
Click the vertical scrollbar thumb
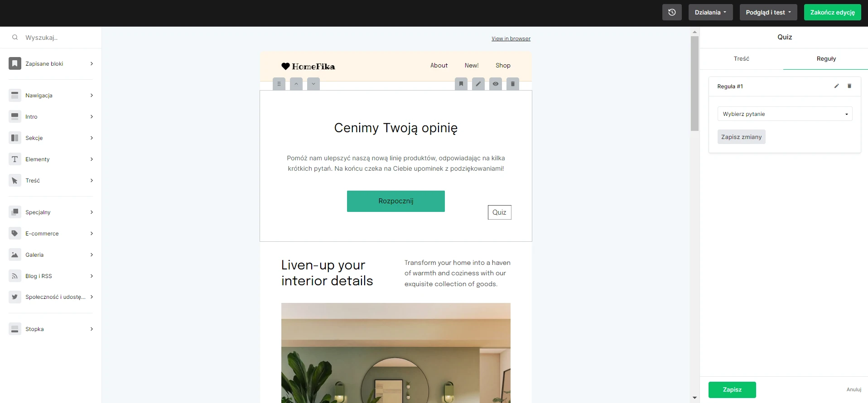pos(694,83)
